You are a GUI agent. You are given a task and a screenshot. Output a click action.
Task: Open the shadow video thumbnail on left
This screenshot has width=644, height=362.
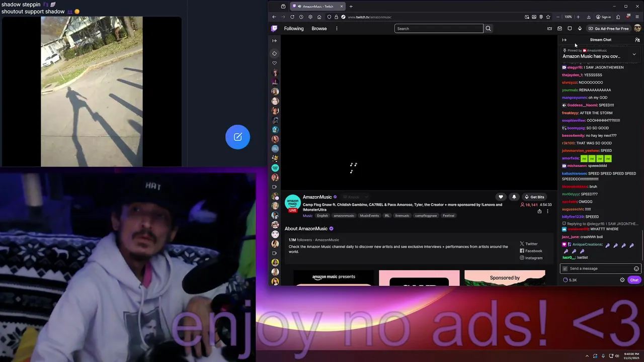[92, 91]
